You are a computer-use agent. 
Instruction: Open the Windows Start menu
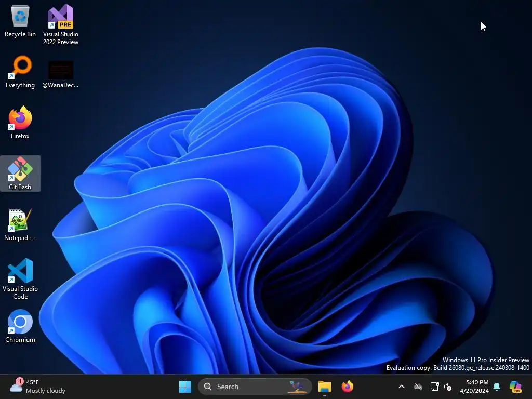point(185,387)
